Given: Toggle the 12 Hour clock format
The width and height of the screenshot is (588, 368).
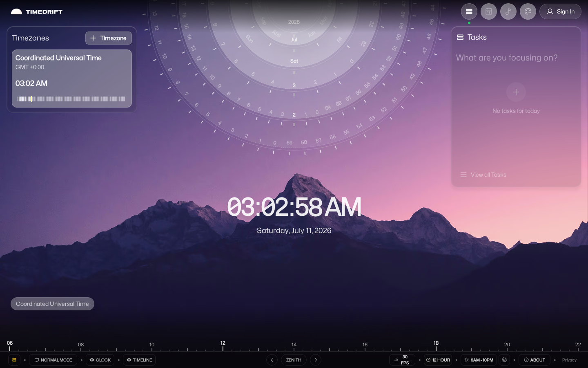Looking at the screenshot, I should pyautogui.click(x=438, y=360).
